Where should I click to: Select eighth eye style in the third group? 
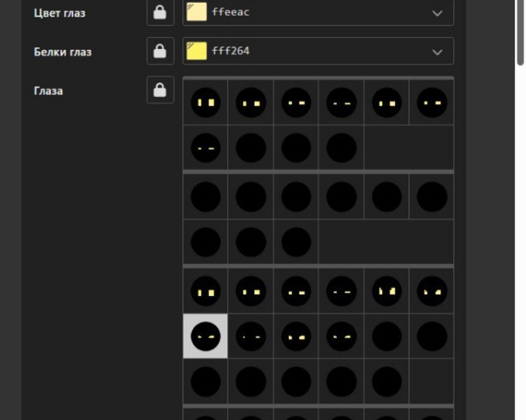250,336
